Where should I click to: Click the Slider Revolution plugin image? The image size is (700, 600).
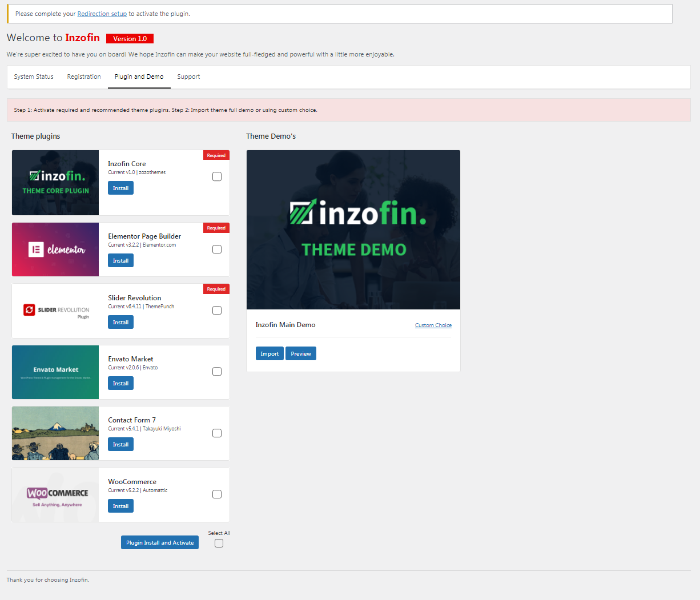pos(55,311)
